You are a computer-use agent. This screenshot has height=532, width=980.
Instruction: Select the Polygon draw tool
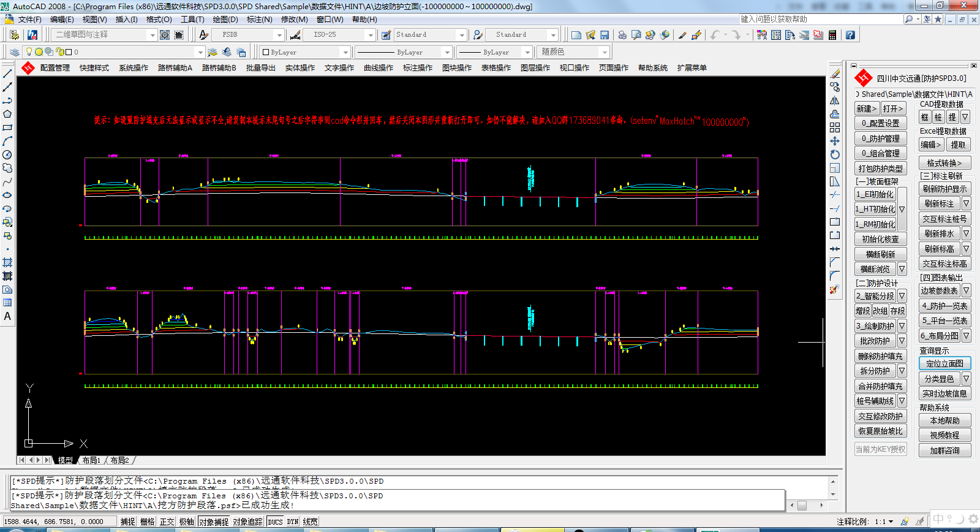[x=7, y=114]
